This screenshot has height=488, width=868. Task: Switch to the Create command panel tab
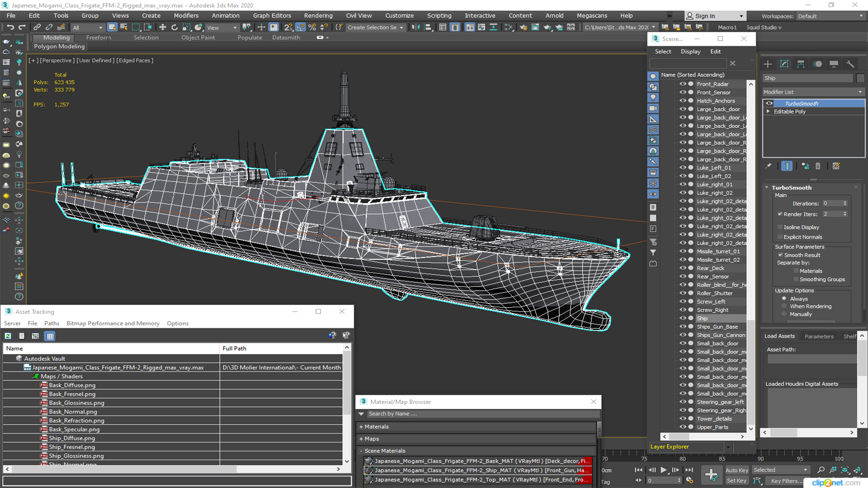tap(768, 64)
